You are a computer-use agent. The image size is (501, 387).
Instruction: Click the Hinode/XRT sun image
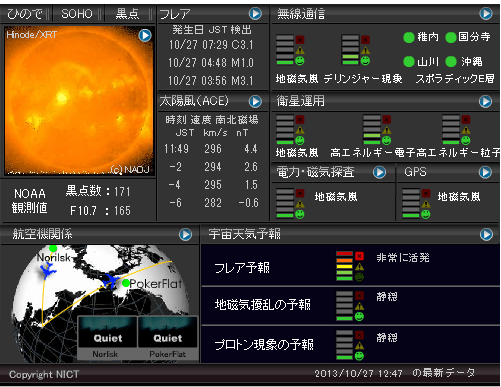click(79, 101)
